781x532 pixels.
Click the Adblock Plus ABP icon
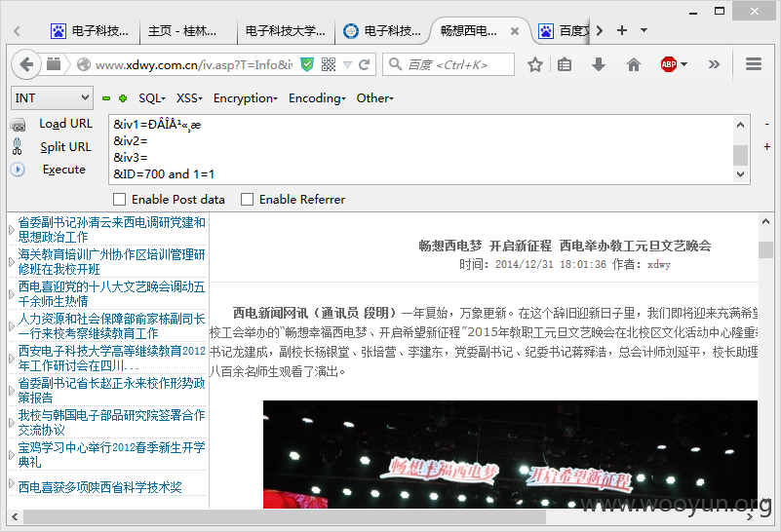pyautogui.click(x=669, y=64)
